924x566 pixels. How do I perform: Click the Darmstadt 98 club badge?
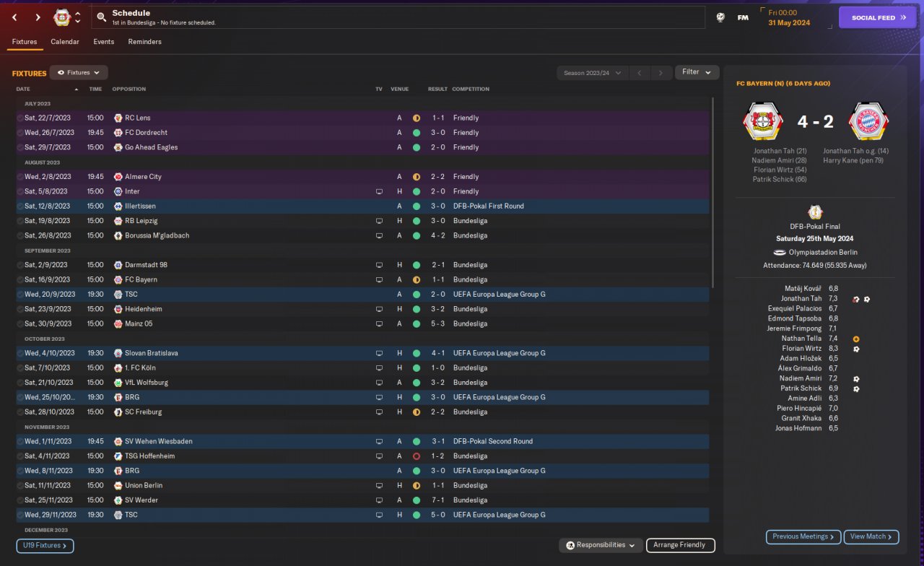(x=118, y=265)
